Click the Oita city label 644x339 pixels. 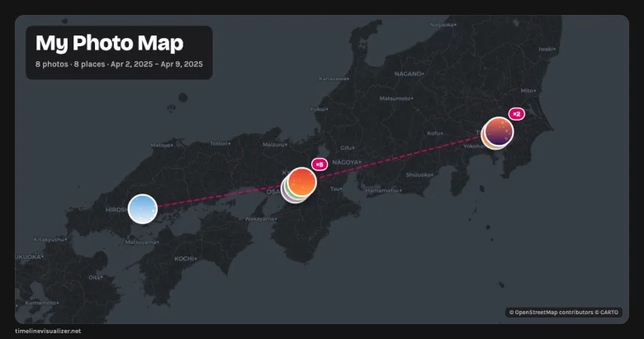tap(94, 278)
